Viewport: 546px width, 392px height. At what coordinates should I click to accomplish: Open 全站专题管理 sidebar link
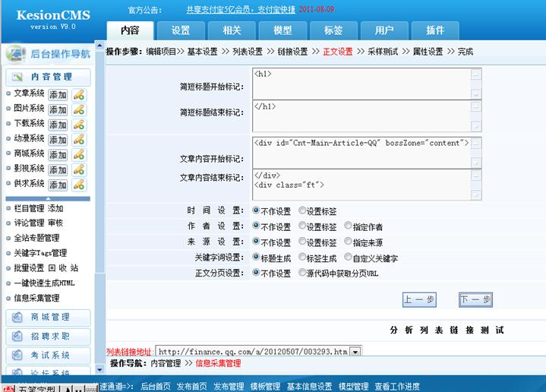(x=36, y=238)
